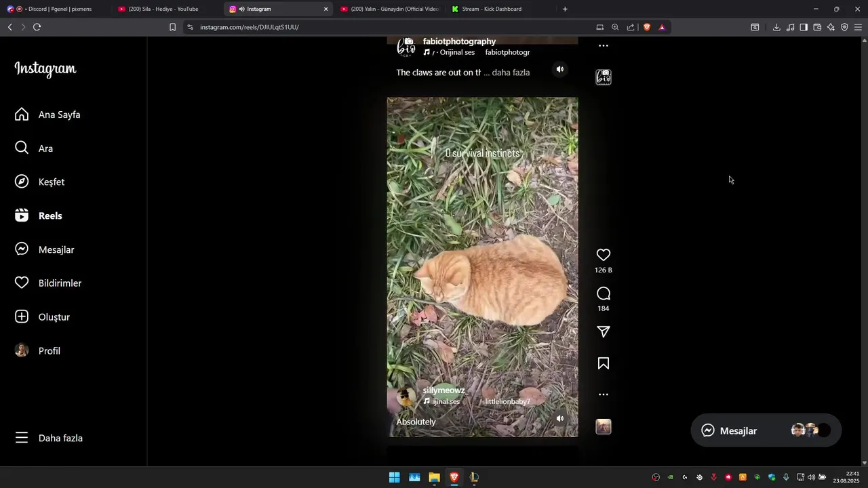868x488 pixels.
Task: Click the 126 B like count
Action: [603, 270]
